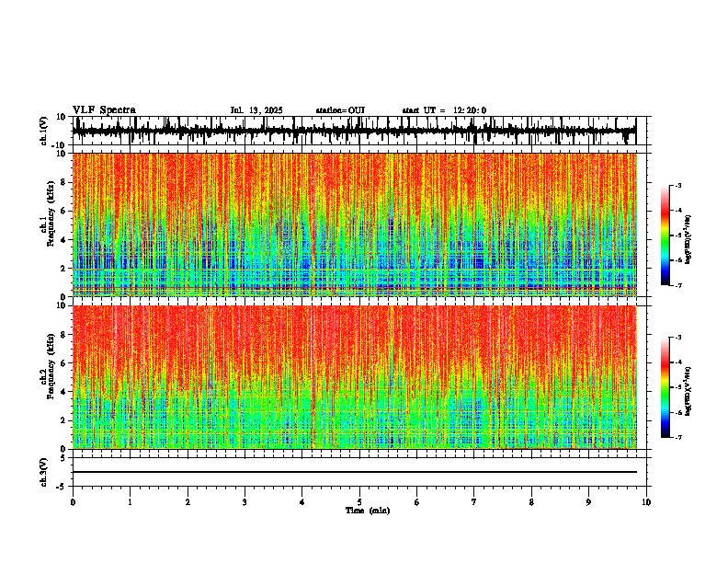Viewport: 728px width, 563px height.
Task: Click the ch.3(V) axis label
Action: [x=44, y=472]
